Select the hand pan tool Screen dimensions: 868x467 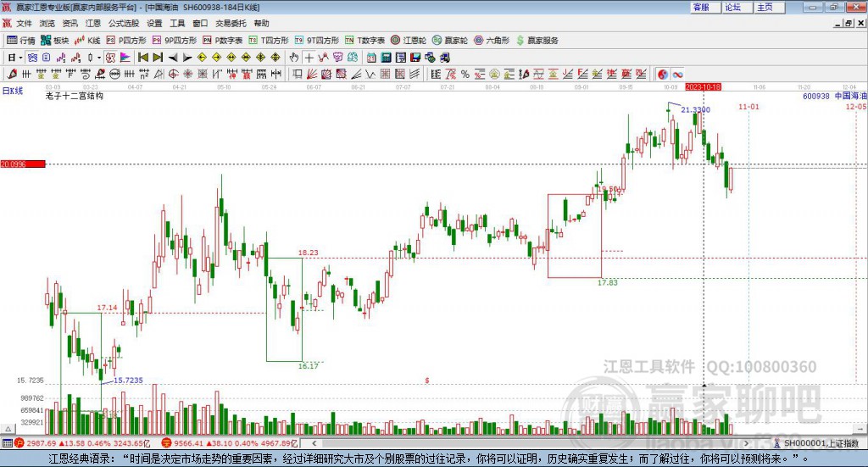click(294, 58)
